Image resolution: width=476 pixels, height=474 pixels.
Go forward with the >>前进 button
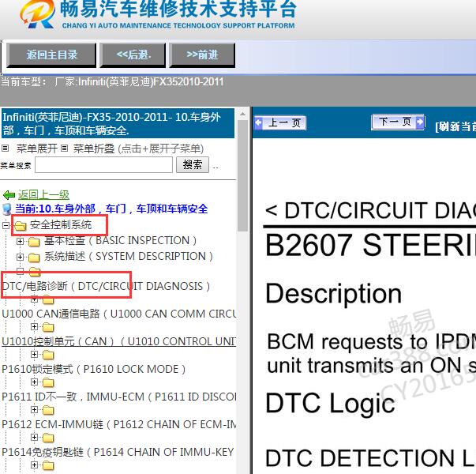[x=202, y=55]
